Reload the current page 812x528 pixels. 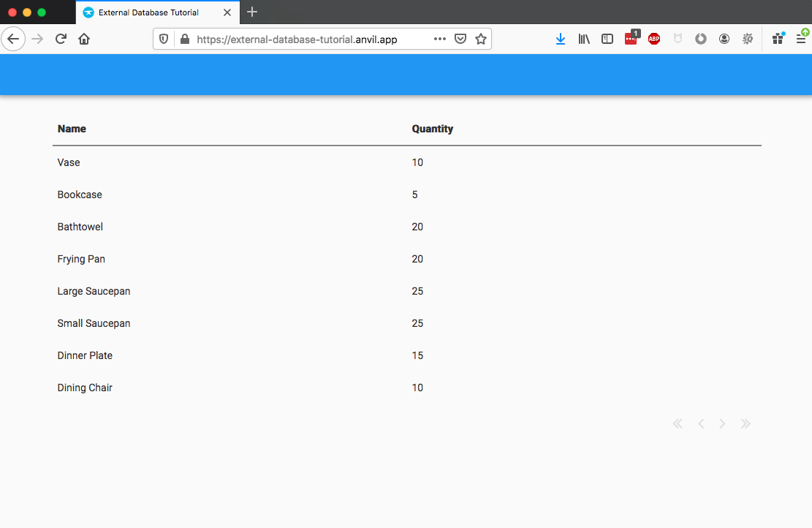61,39
